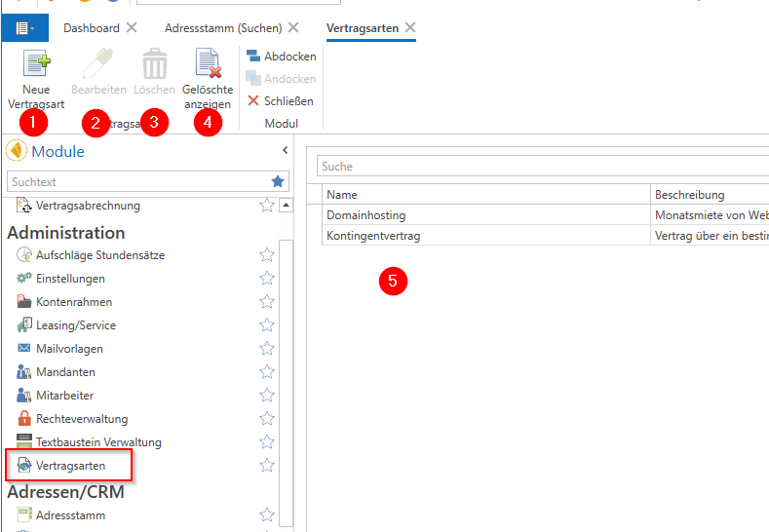Click the favorites star filter icon
The image size is (769, 532).
pyautogui.click(x=279, y=181)
